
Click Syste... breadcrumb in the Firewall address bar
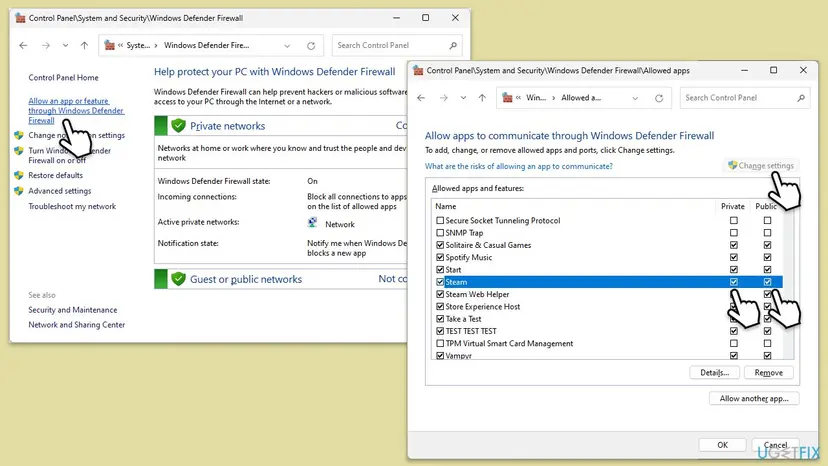[138, 45]
